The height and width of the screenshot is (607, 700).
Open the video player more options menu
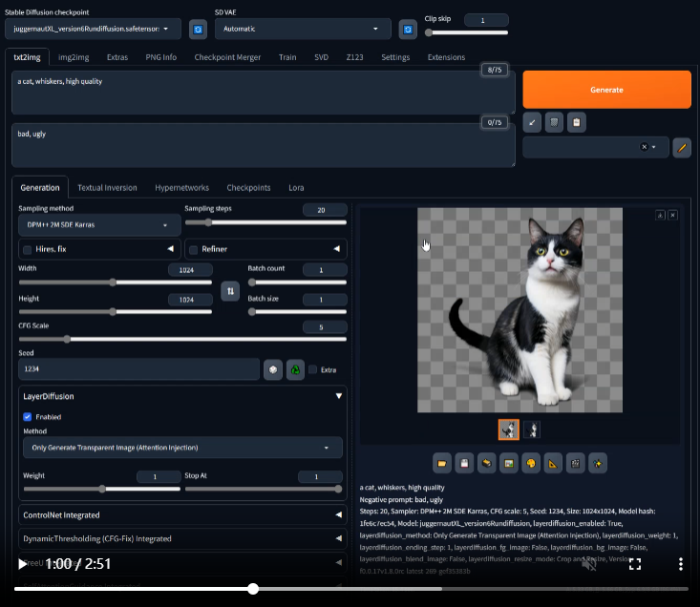(680, 564)
